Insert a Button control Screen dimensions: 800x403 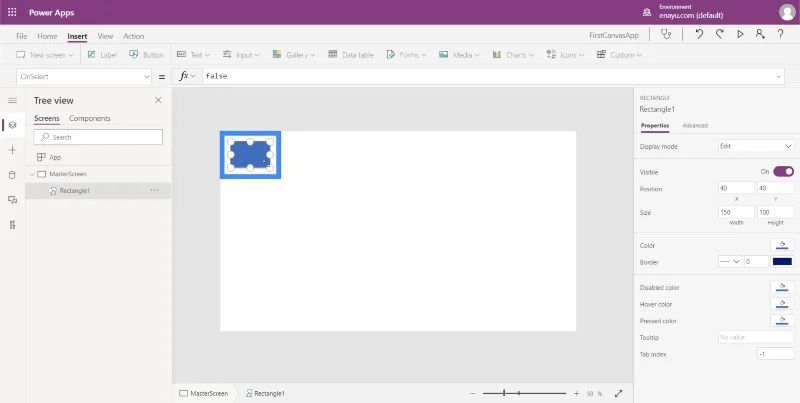[x=146, y=55]
